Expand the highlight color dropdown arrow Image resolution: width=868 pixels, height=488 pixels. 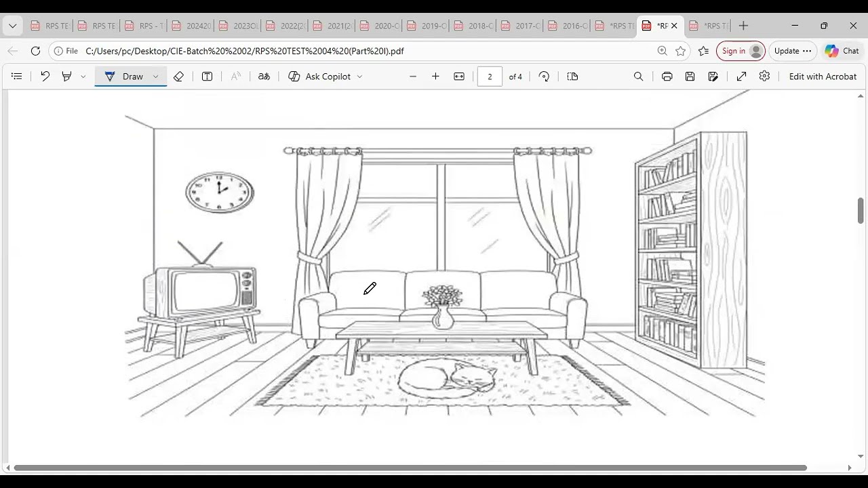[x=83, y=77]
